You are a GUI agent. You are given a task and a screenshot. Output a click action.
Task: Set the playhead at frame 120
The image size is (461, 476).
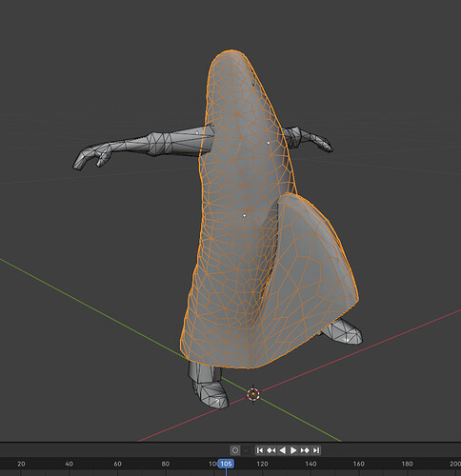point(262,464)
